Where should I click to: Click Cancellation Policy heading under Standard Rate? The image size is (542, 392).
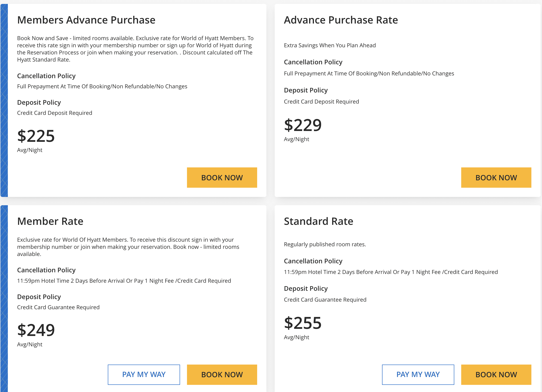click(x=313, y=261)
